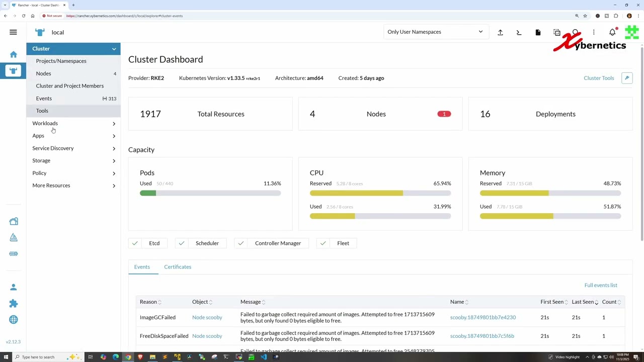Open event scooby.18749801bb7c5f6b
The height and width of the screenshot is (362, 644).
pos(482,336)
